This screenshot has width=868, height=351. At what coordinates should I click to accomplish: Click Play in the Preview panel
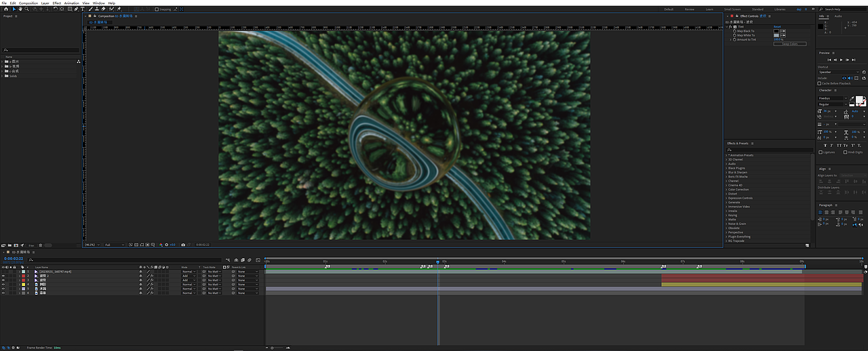pos(842,60)
